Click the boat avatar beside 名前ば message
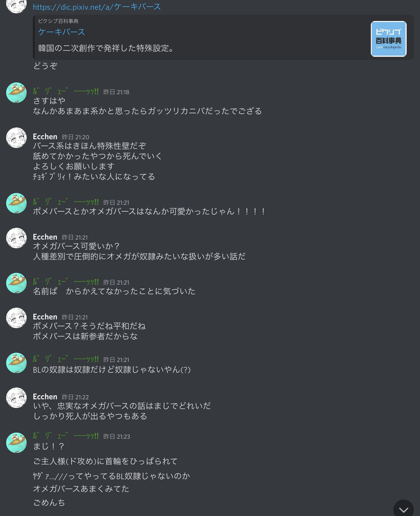This screenshot has width=420, height=516. [x=16, y=283]
